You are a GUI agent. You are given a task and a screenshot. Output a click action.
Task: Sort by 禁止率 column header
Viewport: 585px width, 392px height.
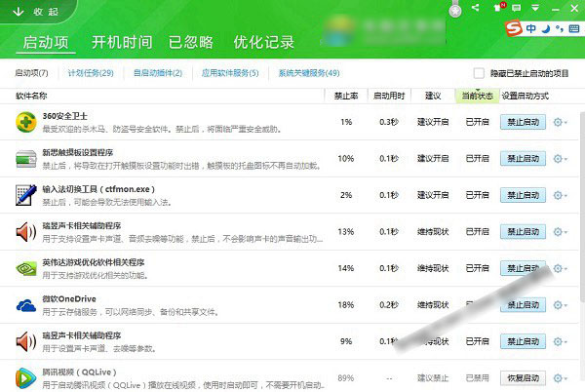(346, 96)
